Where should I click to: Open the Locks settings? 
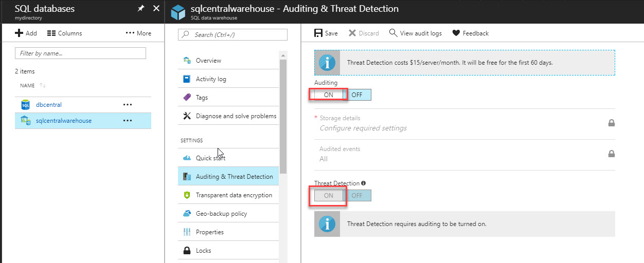[x=228, y=251]
